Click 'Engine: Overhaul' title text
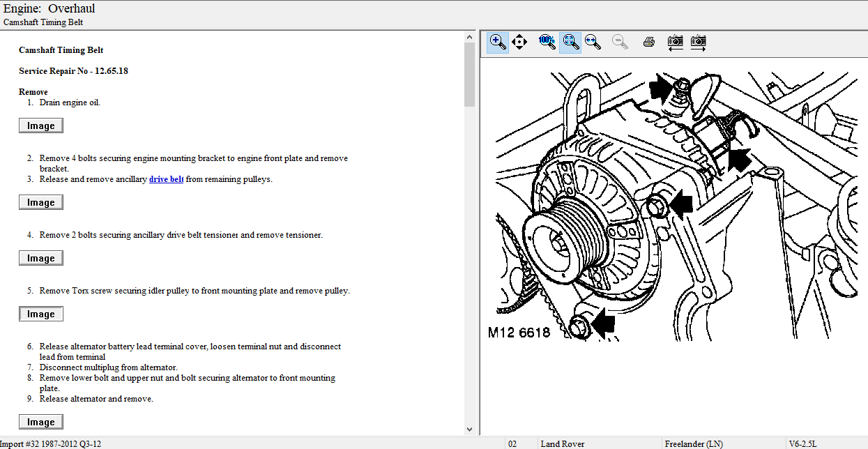 pos(50,9)
